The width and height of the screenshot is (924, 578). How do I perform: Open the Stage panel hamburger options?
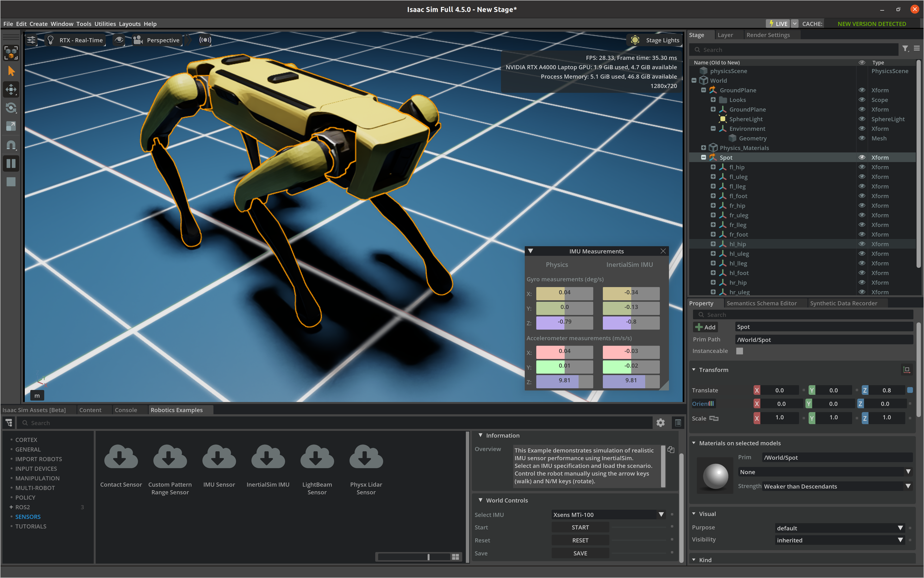(917, 49)
